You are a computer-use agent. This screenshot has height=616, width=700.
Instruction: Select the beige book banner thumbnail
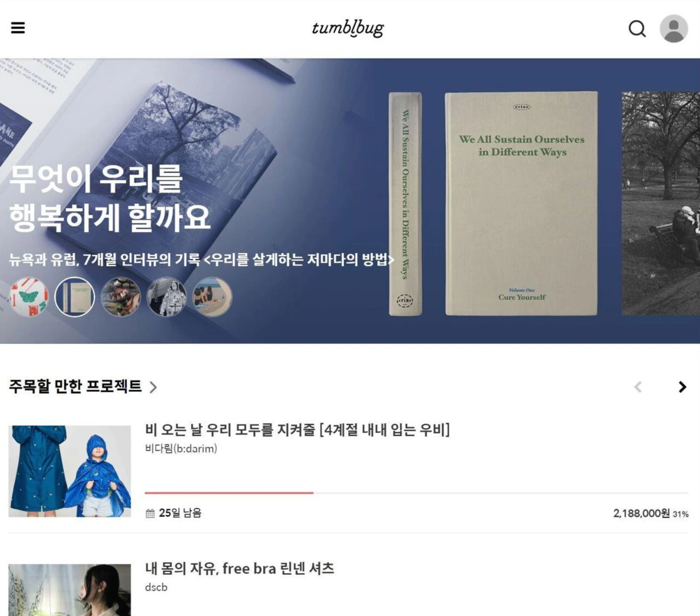[75, 297]
